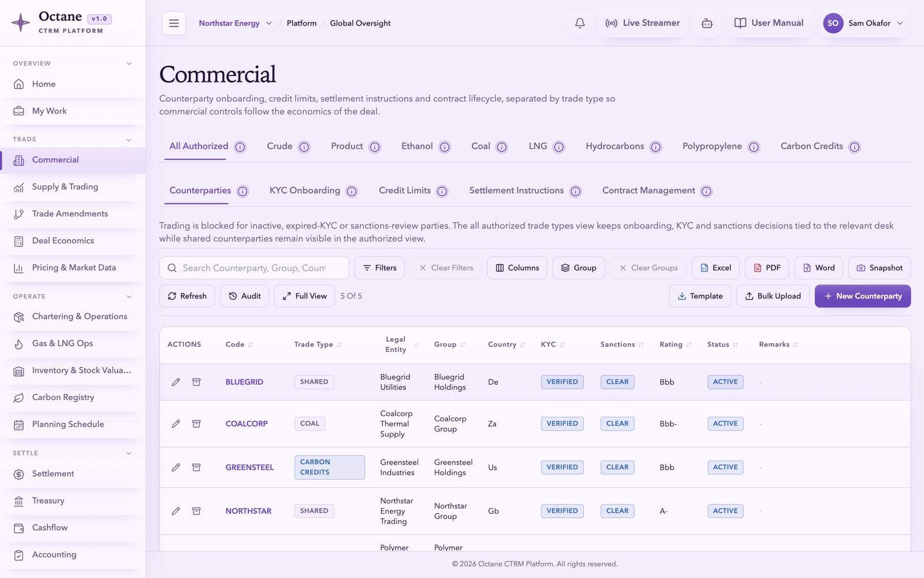Show info icon next to Counterparties
Image resolution: width=924 pixels, height=578 pixels.
point(243,191)
